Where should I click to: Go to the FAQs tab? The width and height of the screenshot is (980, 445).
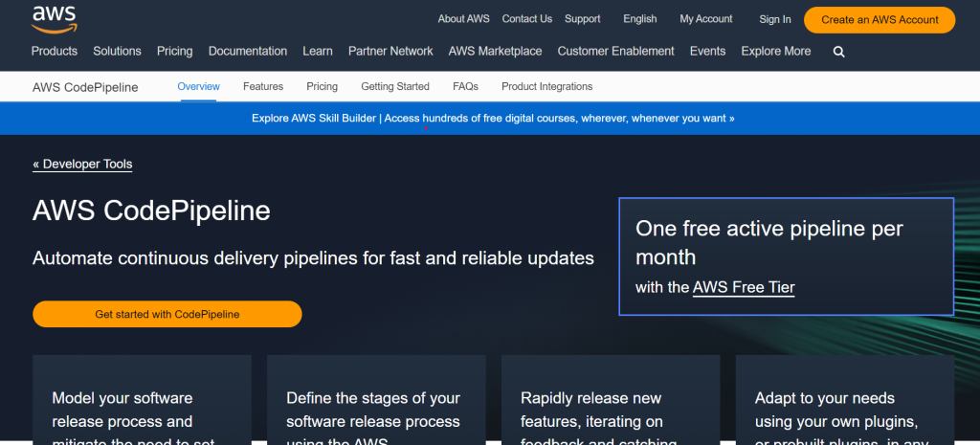tap(465, 86)
